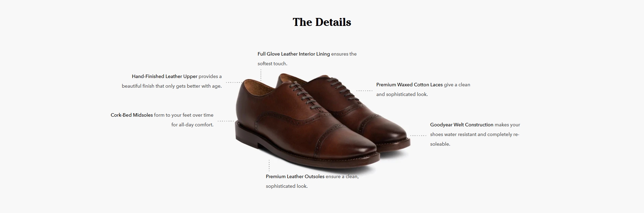Select the Goodyear Welt Construction label
644x213 pixels.
coord(461,125)
